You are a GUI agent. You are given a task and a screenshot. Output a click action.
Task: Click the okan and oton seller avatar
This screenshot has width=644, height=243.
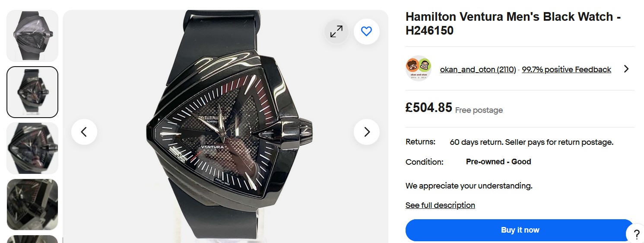[419, 69]
